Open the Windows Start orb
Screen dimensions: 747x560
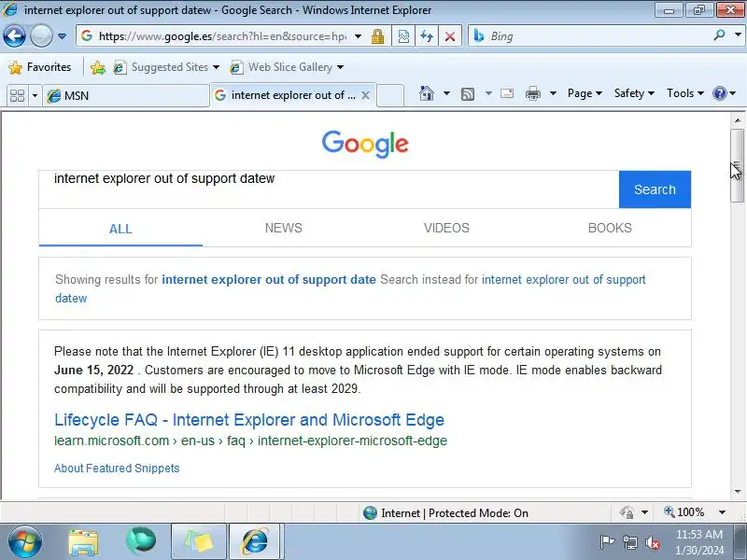[x=24, y=541]
